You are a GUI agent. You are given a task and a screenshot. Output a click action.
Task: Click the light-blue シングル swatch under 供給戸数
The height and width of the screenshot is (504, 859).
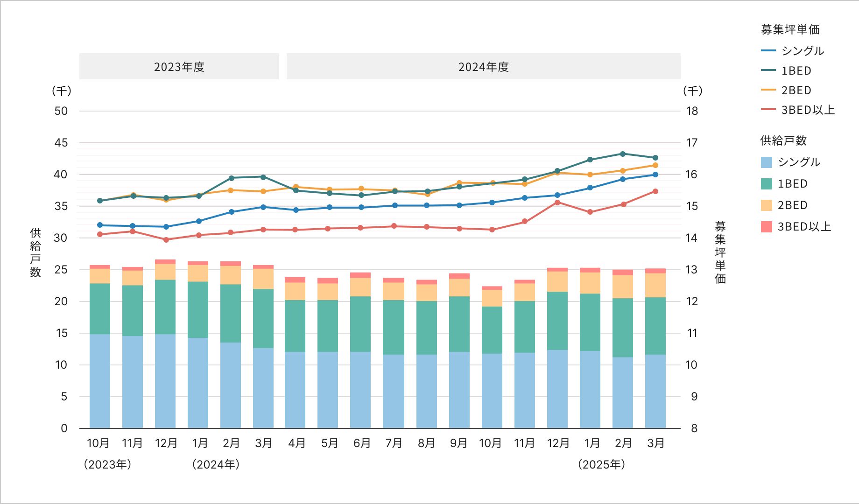(767, 162)
